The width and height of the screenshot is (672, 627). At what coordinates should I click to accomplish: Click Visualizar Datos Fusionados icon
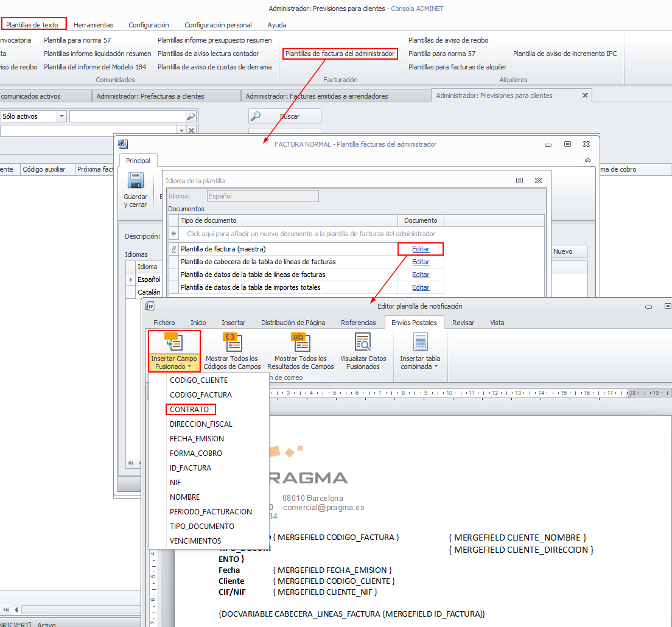pos(363,342)
